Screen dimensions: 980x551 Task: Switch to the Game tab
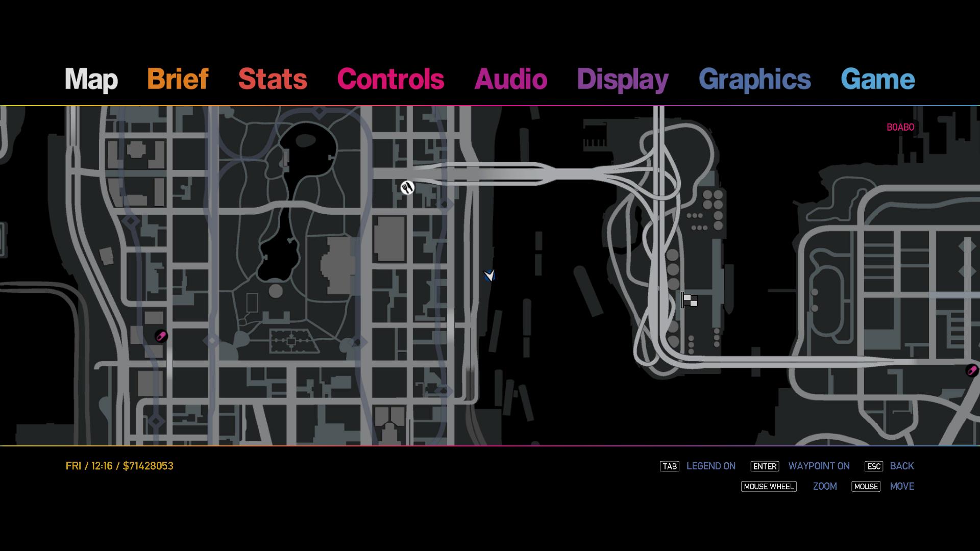877,79
